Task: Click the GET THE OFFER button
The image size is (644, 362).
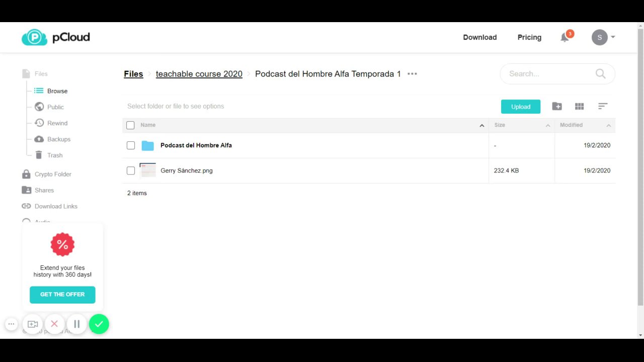Action: 62,295
